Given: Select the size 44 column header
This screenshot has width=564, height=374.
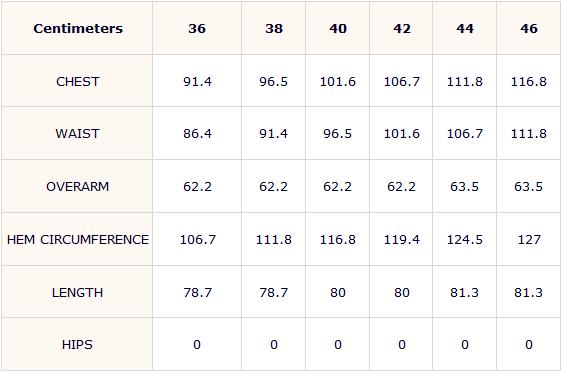Looking at the screenshot, I should 465,28.
